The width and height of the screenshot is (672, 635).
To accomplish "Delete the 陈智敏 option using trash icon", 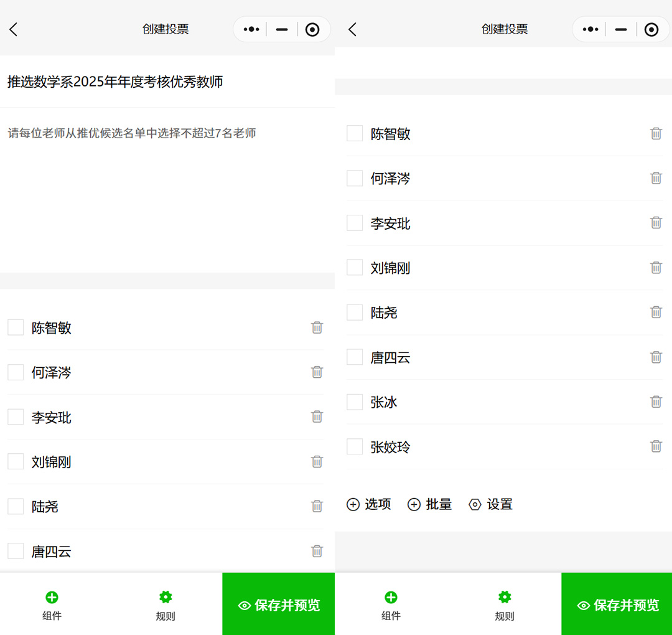I will pos(656,133).
